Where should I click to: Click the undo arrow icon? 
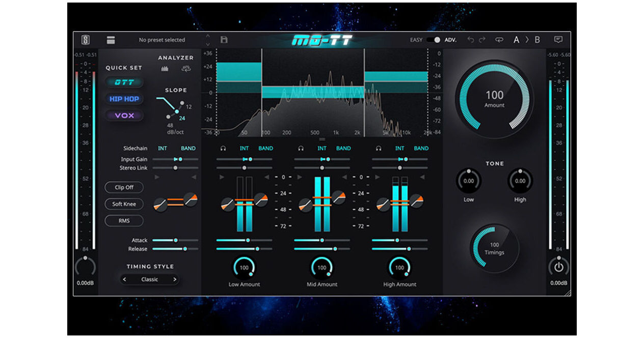471,40
